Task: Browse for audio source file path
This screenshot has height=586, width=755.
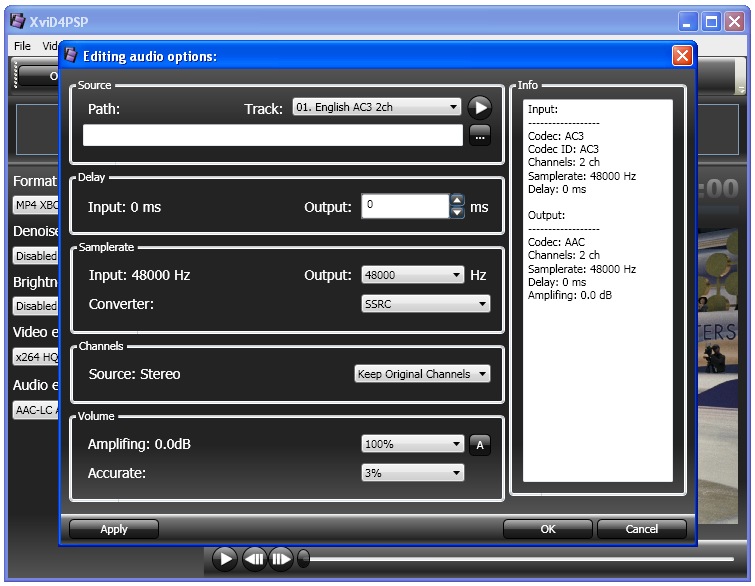Action: click(x=480, y=136)
